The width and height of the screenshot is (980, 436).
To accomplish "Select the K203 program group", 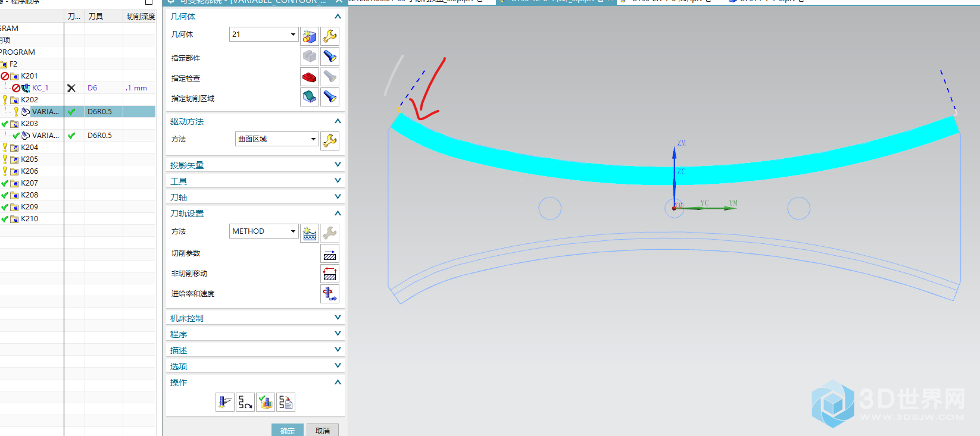I will point(29,124).
